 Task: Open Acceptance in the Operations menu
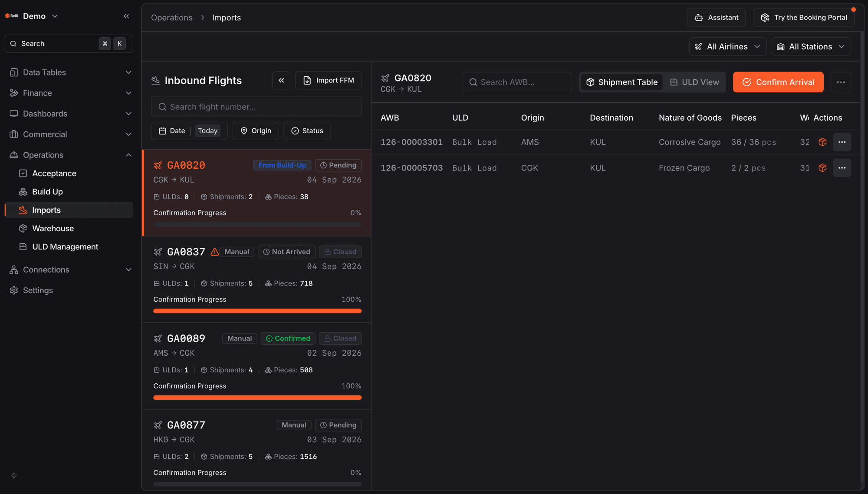[x=69, y=173]
